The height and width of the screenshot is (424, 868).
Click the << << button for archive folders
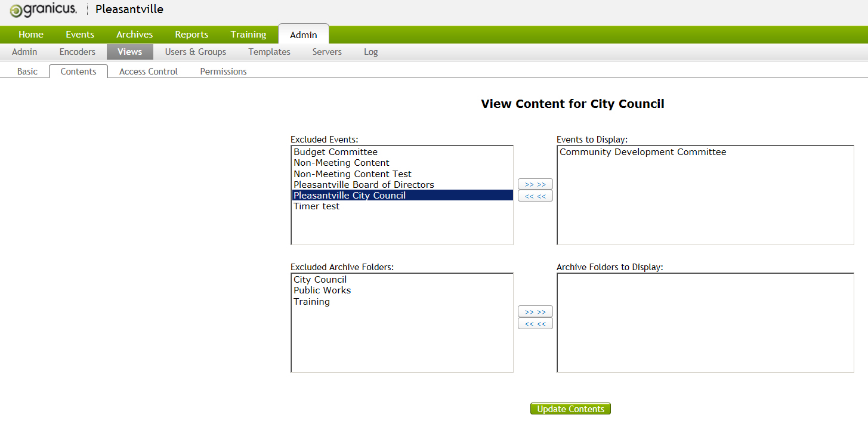[x=535, y=323]
